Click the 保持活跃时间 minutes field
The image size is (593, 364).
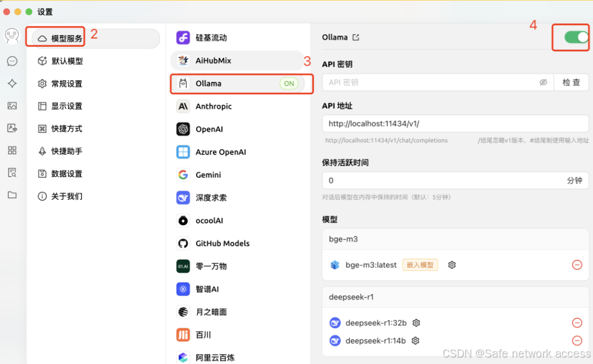click(455, 180)
